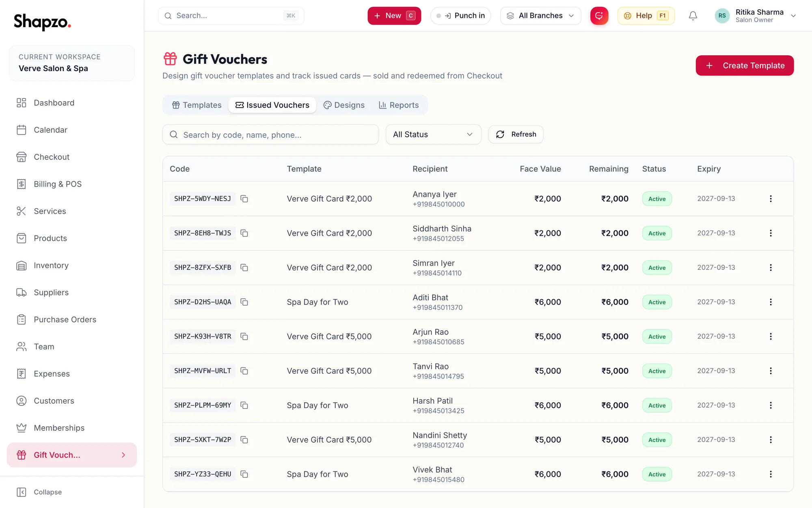Open Customers in the sidebar
This screenshot has height=508, width=812.
pos(72,401)
